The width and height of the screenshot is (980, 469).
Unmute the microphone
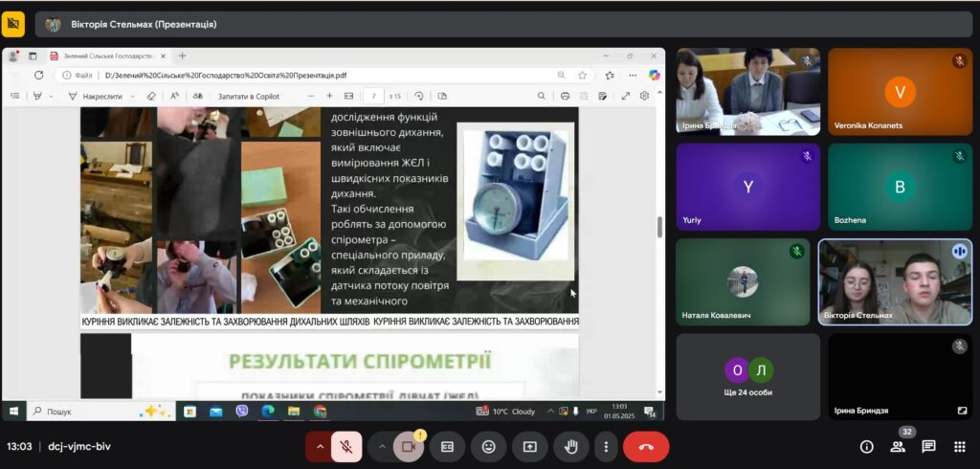(346, 446)
